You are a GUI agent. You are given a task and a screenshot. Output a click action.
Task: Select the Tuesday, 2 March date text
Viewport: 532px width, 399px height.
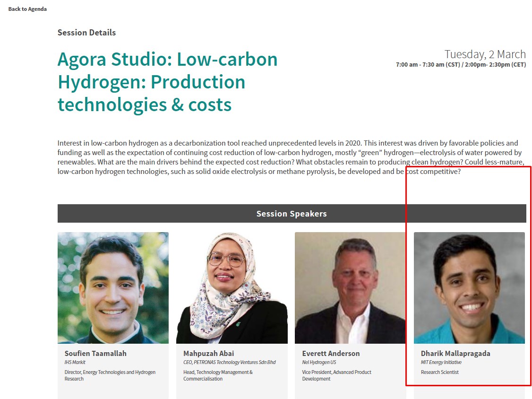tap(485, 54)
